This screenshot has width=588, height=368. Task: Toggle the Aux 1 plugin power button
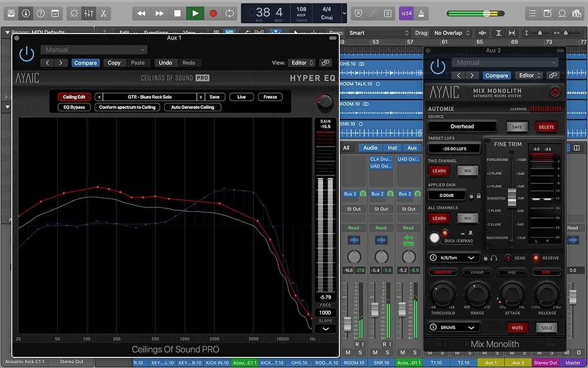point(26,54)
